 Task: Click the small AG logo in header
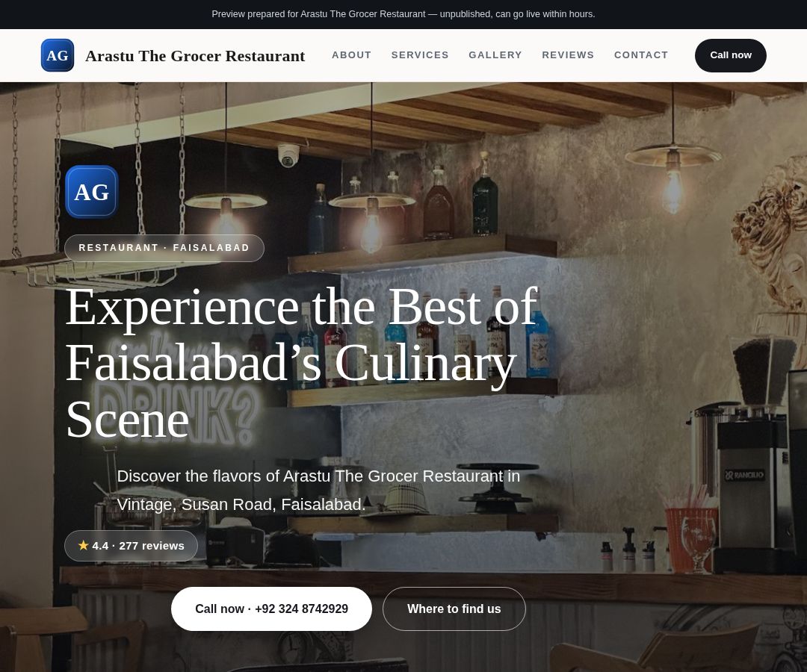(x=57, y=55)
